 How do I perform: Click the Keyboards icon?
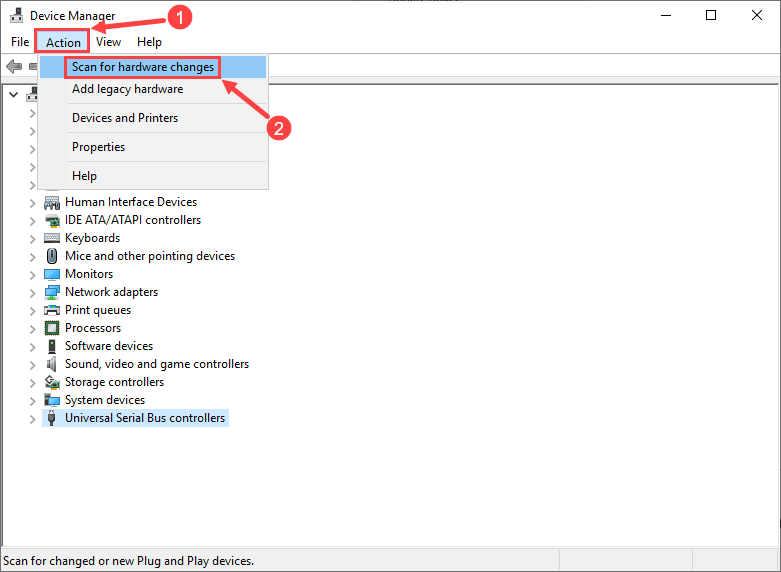tap(52, 238)
